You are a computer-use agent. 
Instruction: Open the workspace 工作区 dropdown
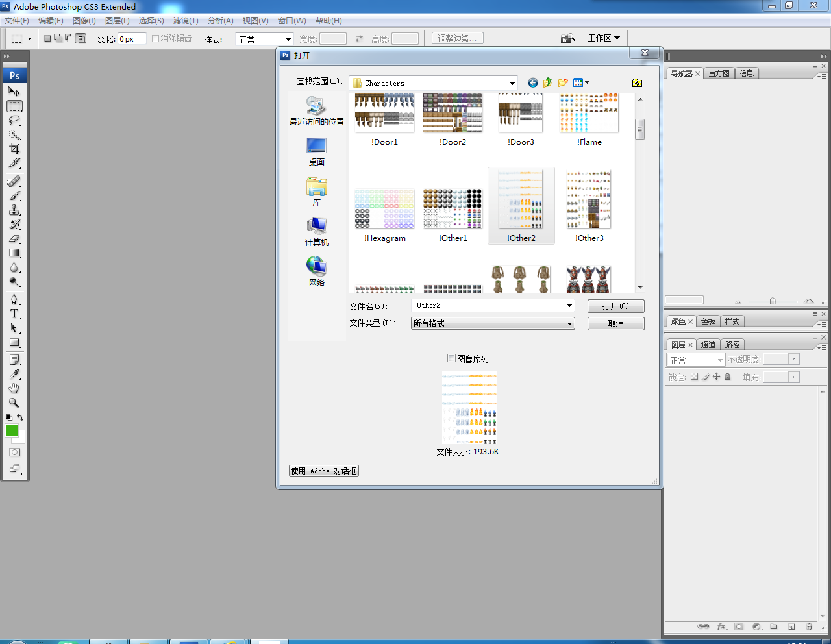click(604, 38)
